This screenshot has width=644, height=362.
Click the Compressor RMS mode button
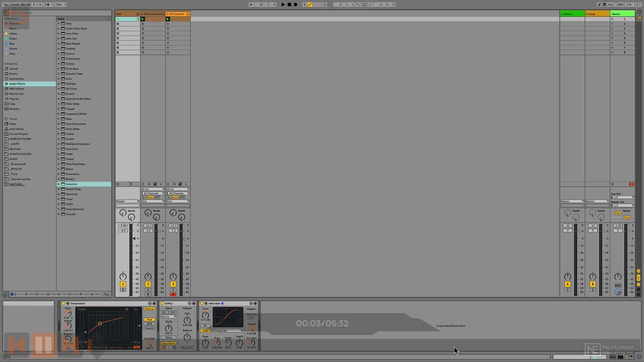click(x=149, y=324)
